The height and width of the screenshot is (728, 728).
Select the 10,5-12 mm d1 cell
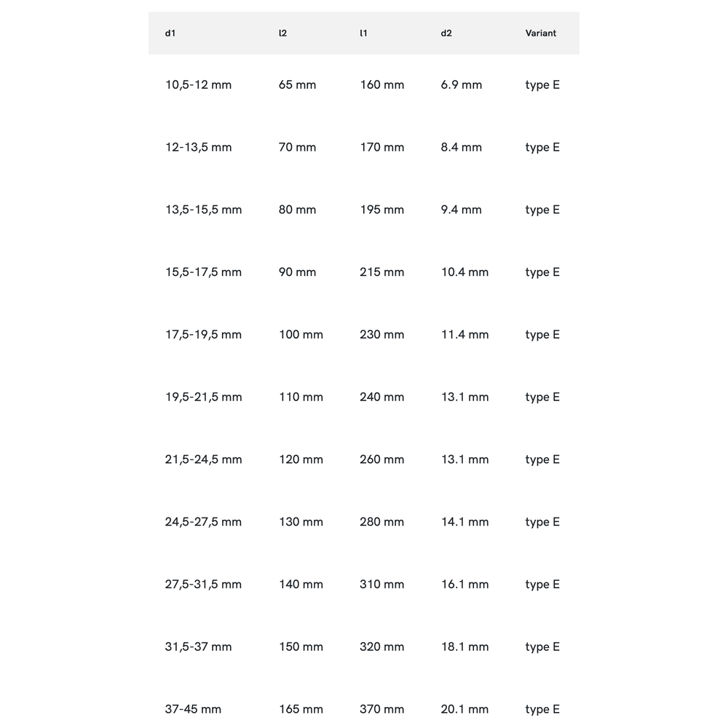(198, 85)
